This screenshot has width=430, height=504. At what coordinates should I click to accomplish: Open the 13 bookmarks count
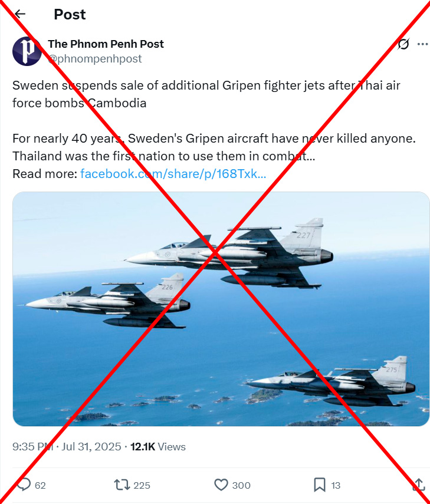(x=336, y=485)
